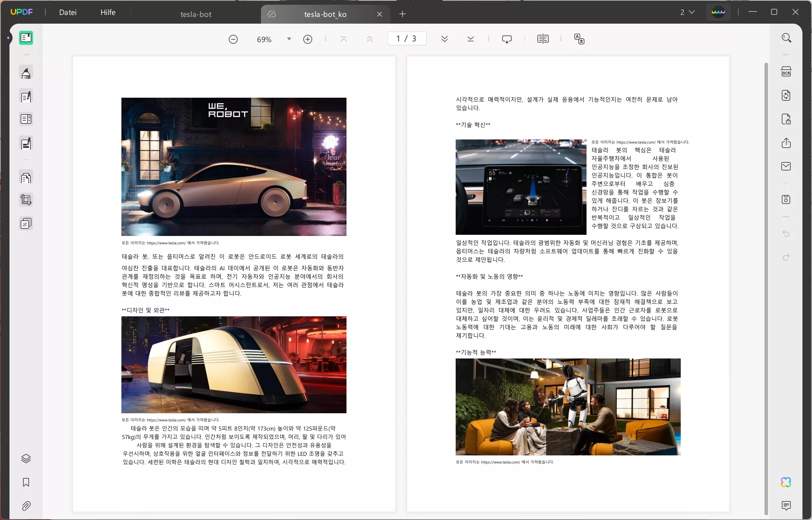The width and height of the screenshot is (812, 520).
Task: Click the tesla.com link under party image
Action: click(x=500, y=462)
